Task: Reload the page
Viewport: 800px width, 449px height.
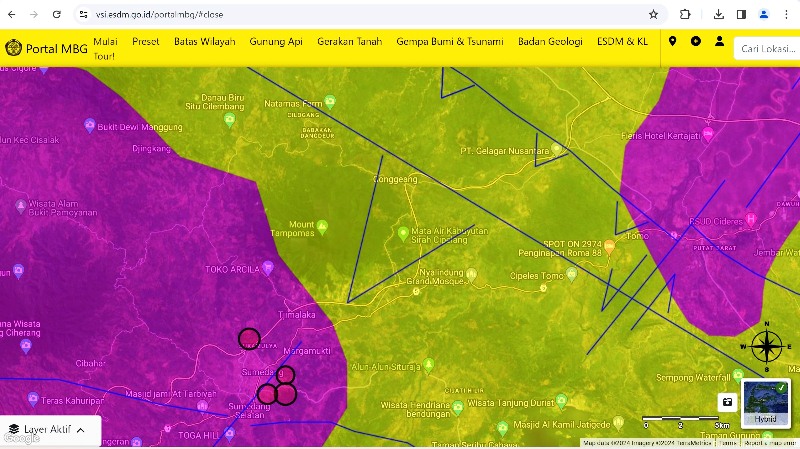Action: [x=57, y=14]
